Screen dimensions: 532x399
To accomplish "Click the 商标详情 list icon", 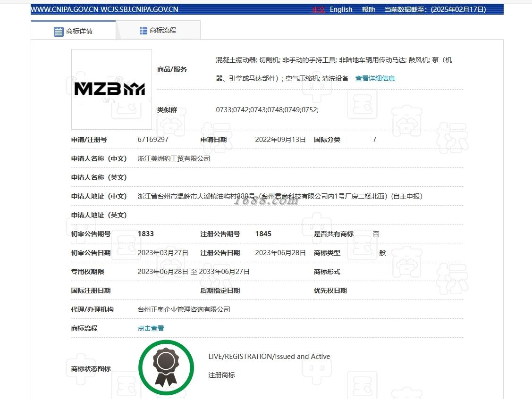I will 59,32.
